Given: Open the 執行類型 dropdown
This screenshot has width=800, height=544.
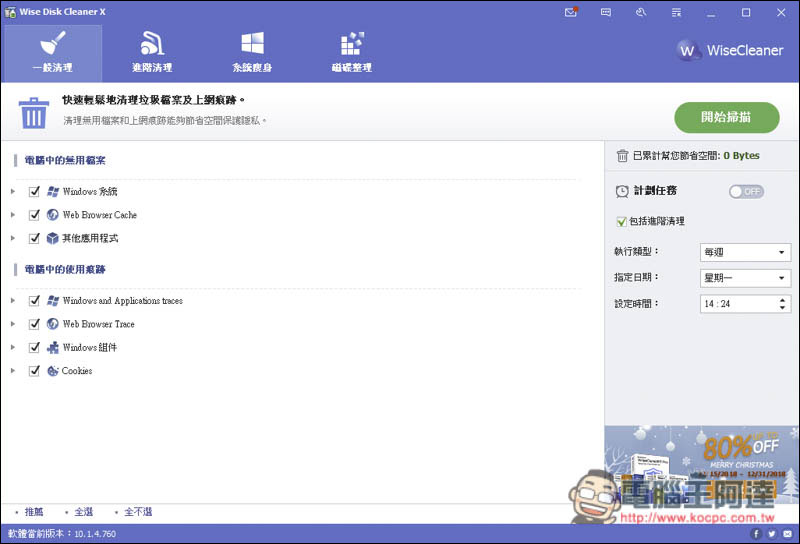Looking at the screenshot, I should point(745,252).
